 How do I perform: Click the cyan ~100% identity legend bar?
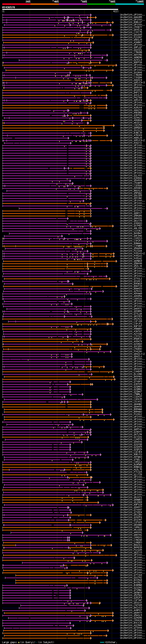click(x=130, y=4)
